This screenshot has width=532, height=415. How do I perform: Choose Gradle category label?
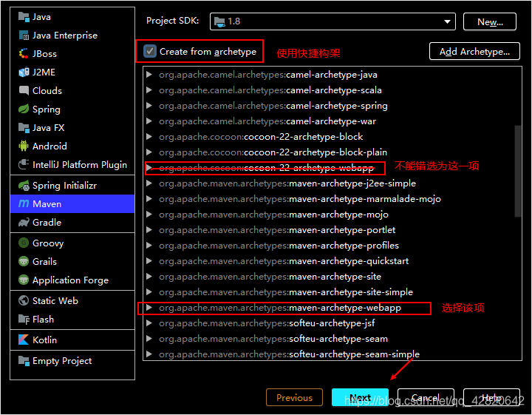point(47,223)
